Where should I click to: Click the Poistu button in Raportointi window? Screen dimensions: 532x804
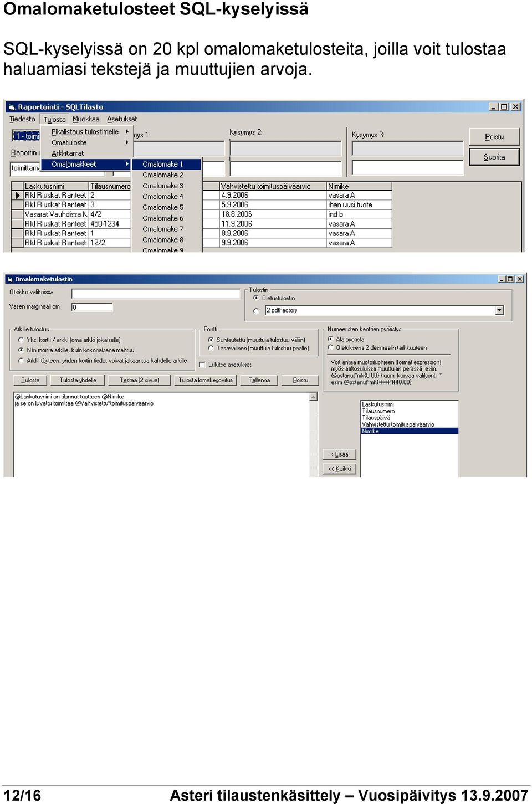pyautogui.click(x=494, y=137)
